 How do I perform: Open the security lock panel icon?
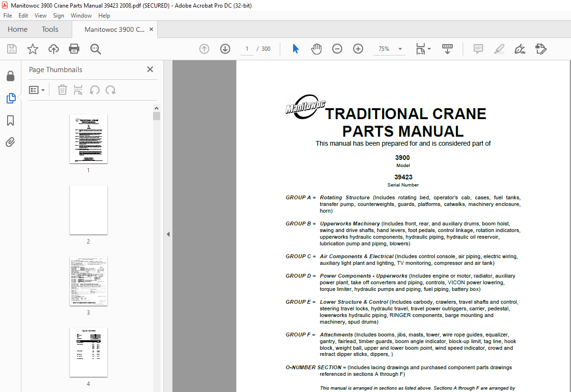(10, 76)
